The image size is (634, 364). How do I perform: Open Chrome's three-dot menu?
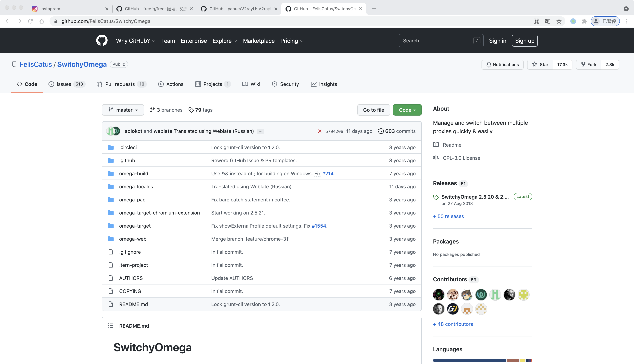tap(626, 21)
